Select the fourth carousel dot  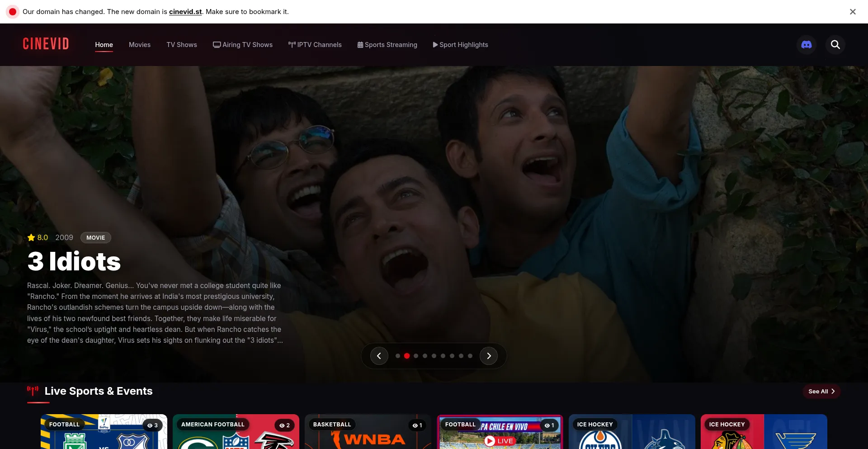(425, 356)
